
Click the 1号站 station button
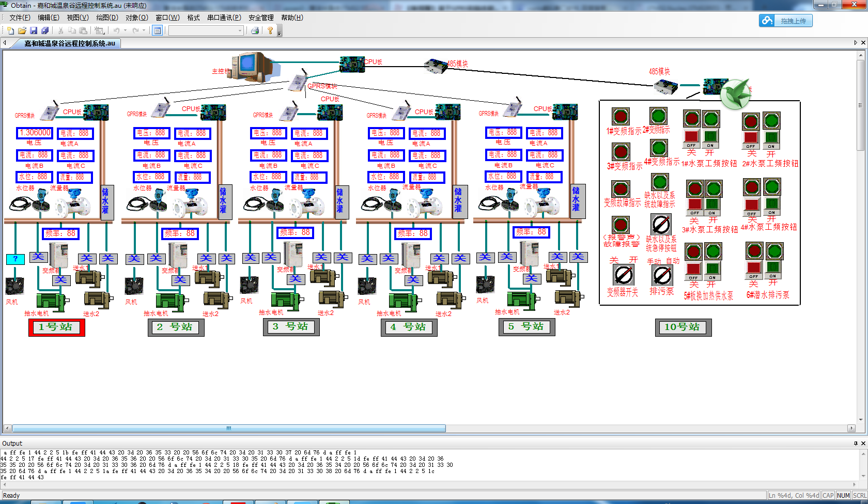coord(56,327)
